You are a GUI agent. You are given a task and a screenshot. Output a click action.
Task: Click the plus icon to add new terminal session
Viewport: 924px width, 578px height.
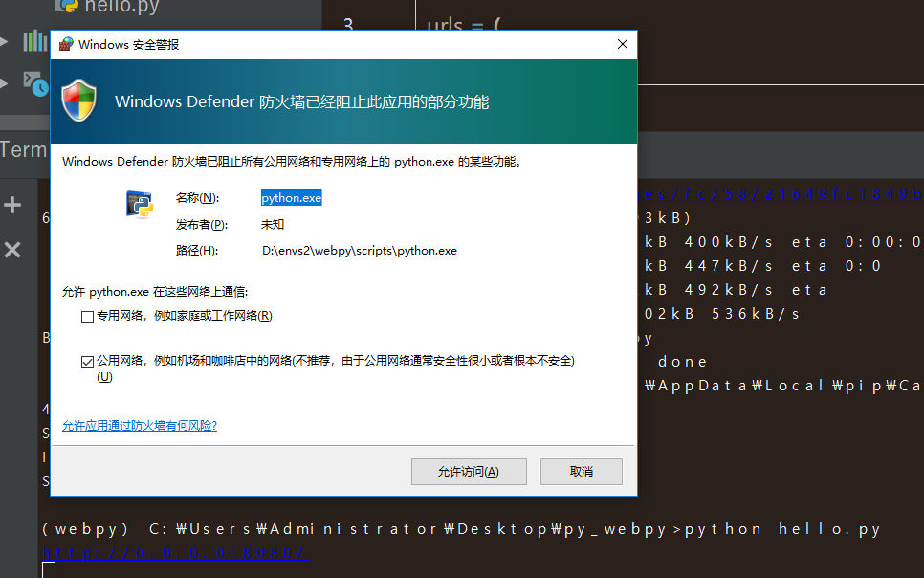[x=12, y=205]
